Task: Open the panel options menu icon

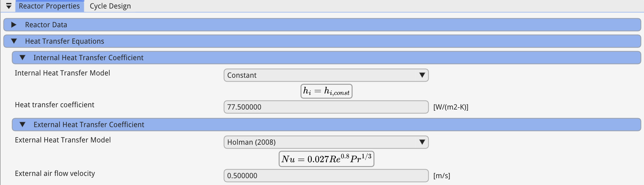Action: coord(9,6)
